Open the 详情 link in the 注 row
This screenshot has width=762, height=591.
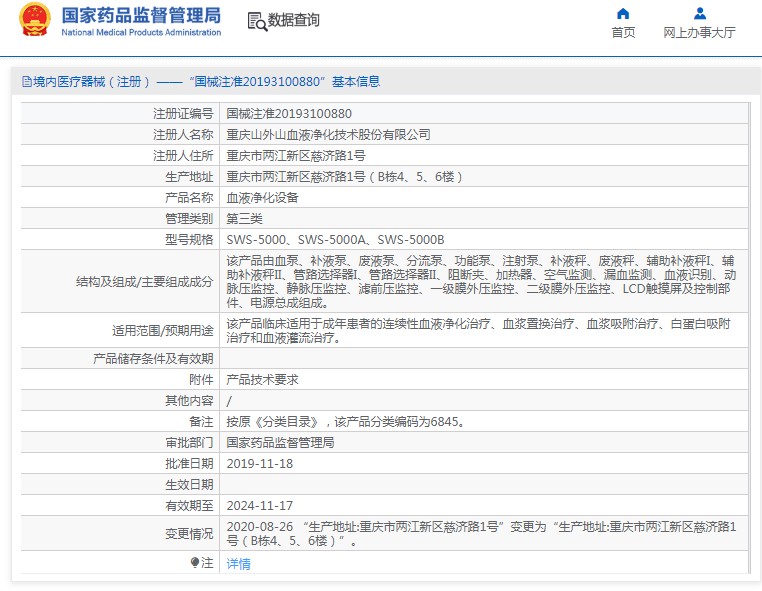click(238, 564)
